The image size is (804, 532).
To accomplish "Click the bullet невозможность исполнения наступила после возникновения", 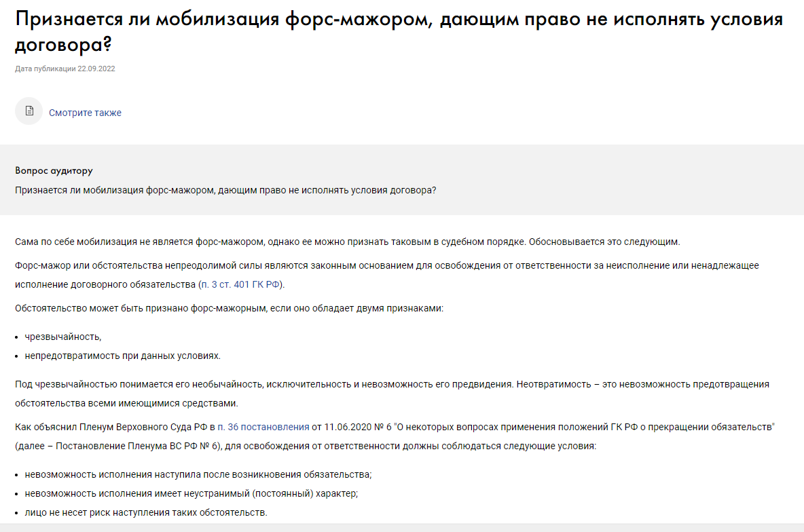I will pos(198,474).
